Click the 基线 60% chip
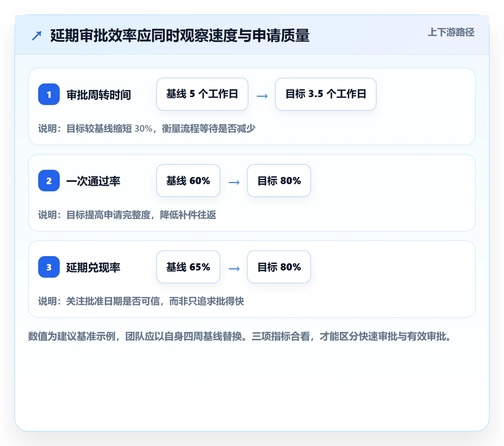The height and width of the screenshot is (446, 504). 188,181
